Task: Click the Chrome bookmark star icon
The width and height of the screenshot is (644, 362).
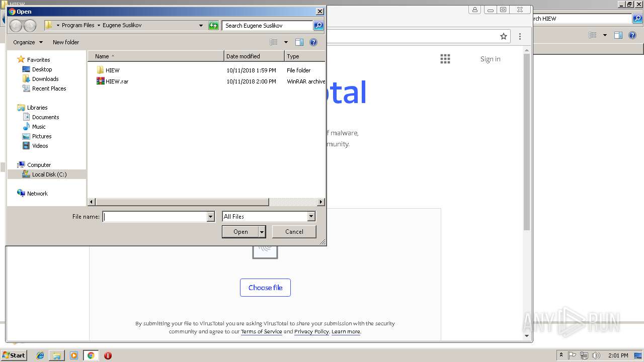Action: click(503, 36)
